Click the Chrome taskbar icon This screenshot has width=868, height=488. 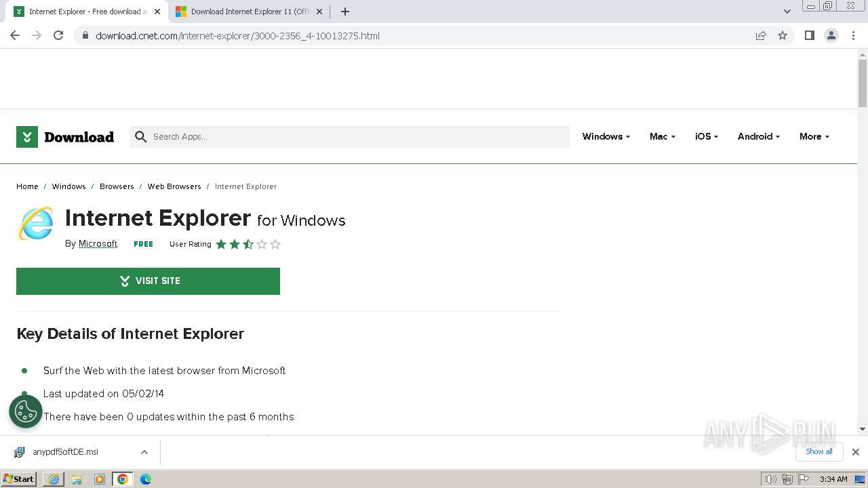tap(123, 479)
